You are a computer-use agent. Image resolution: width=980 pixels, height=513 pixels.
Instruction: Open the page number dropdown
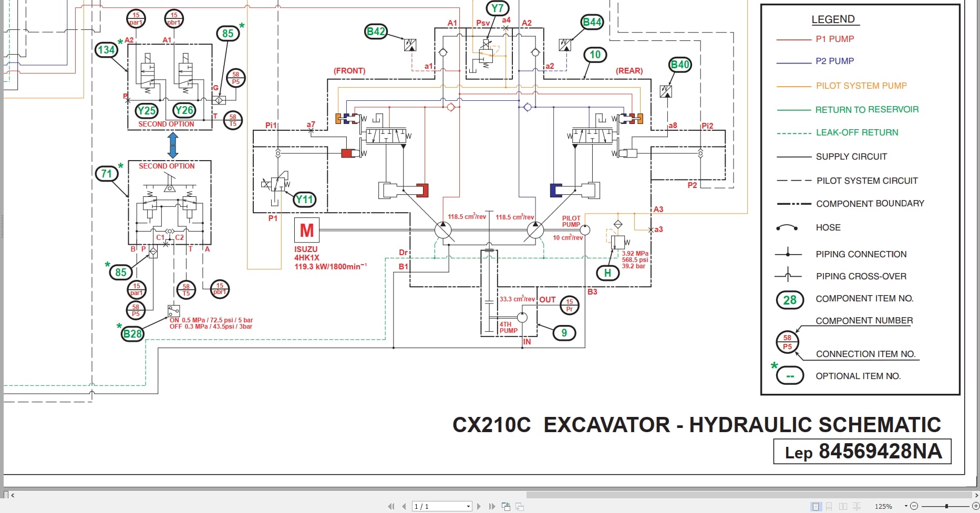click(x=468, y=506)
